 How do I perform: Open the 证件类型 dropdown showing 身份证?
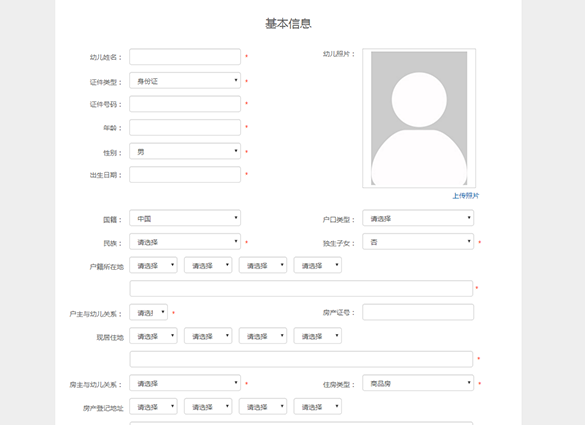click(185, 81)
